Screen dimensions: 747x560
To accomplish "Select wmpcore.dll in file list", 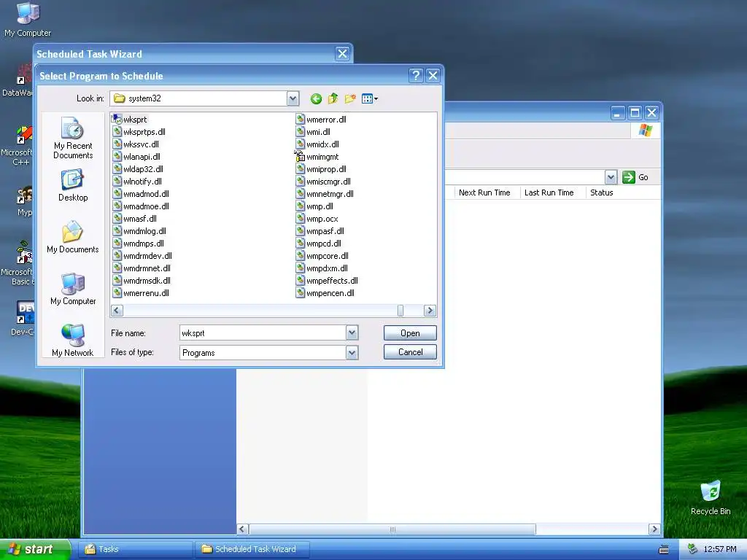I will click(x=322, y=256).
